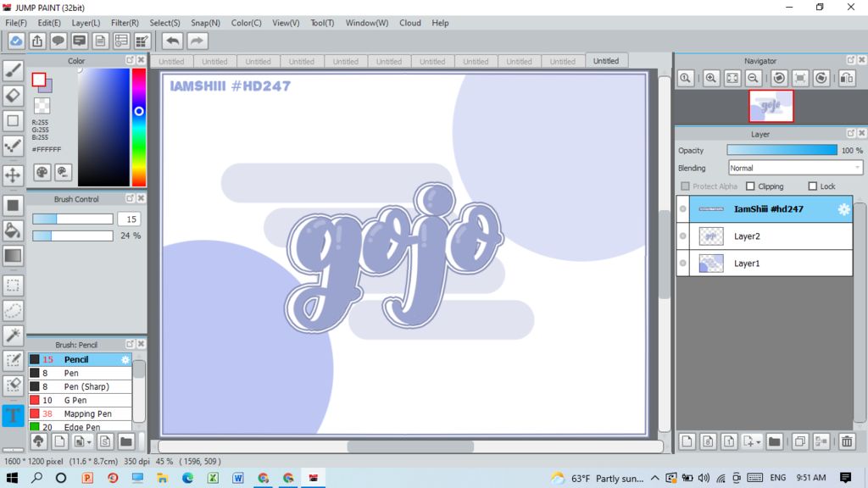868x488 pixels.
Task: Select the Move tool
Action: click(x=13, y=175)
